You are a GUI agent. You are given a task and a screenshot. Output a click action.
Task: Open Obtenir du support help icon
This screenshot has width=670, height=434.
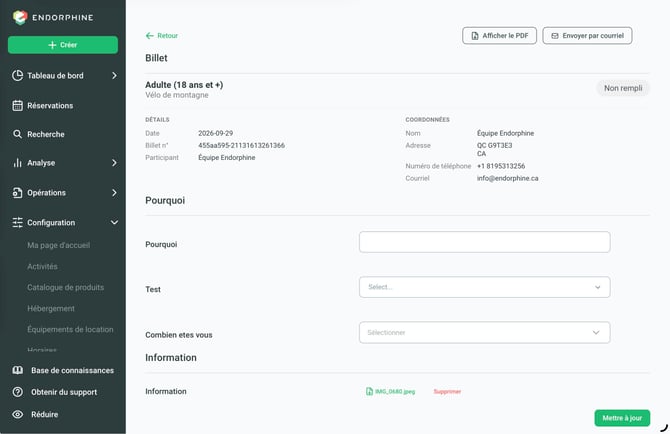[18, 392]
